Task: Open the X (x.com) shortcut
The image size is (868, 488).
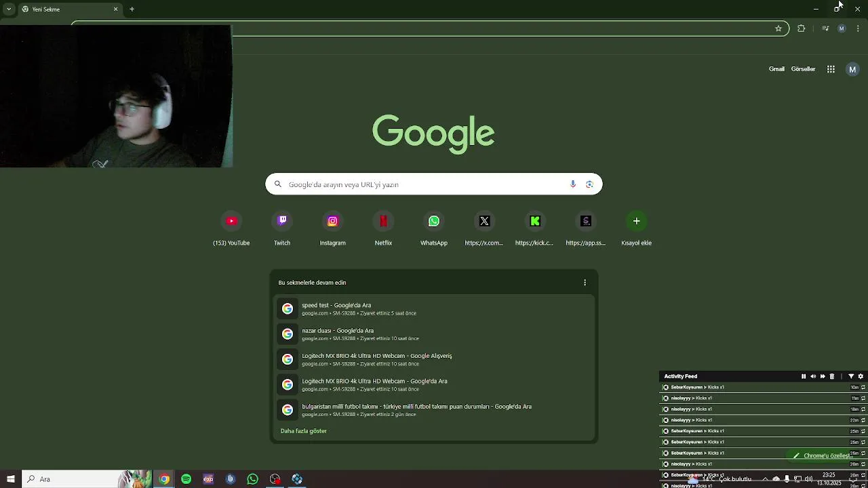Action: click(484, 229)
